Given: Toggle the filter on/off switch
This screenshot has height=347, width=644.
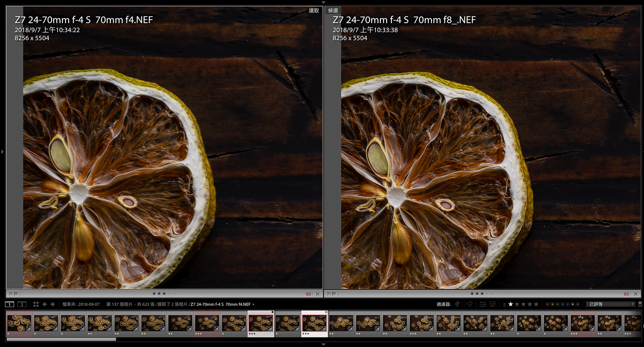Looking at the screenshot, I should pyautogui.click(x=640, y=304).
